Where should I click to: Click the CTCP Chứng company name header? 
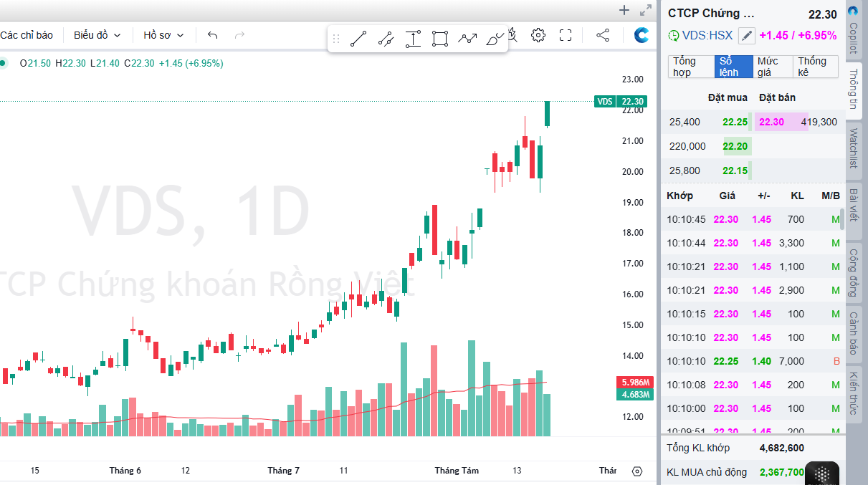tap(712, 13)
